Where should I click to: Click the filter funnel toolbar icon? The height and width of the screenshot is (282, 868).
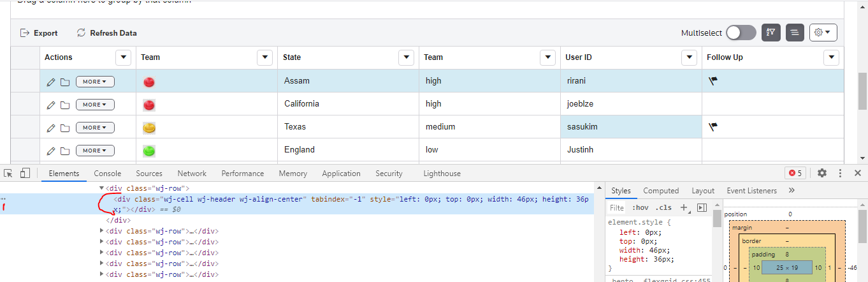tap(771, 33)
